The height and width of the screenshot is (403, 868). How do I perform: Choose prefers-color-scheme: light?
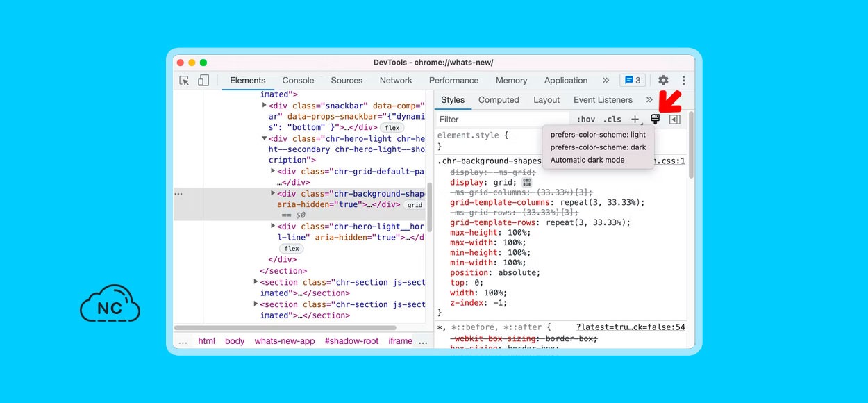pyautogui.click(x=598, y=135)
